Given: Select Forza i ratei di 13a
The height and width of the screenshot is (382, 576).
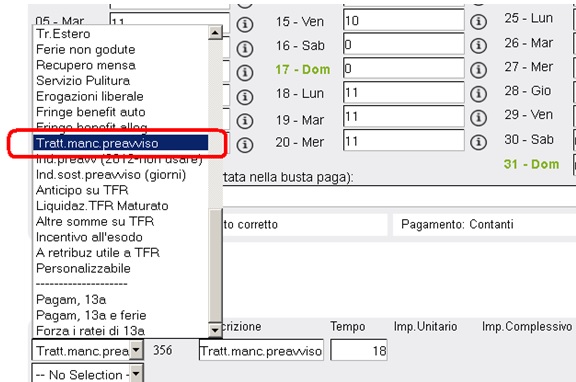Looking at the screenshot, I should click(x=121, y=331).
